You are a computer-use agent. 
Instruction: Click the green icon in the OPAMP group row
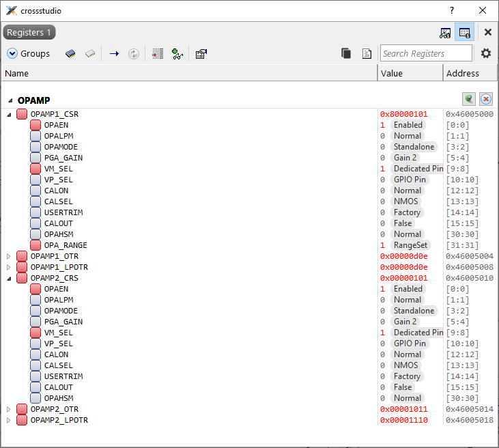pos(469,99)
